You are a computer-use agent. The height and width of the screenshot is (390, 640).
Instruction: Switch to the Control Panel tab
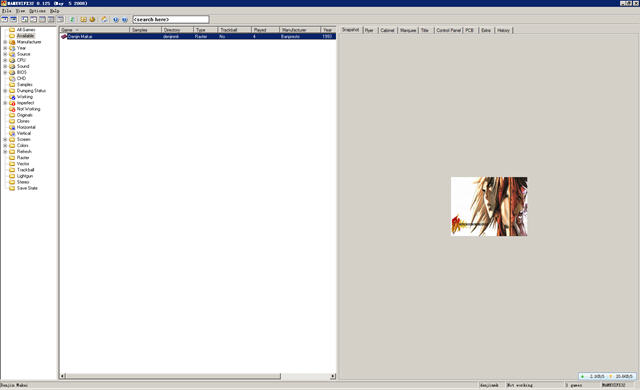click(448, 30)
